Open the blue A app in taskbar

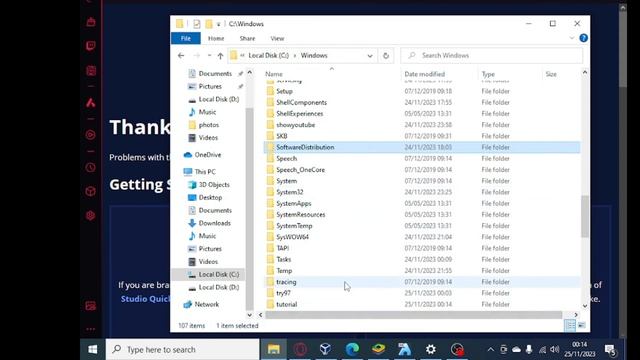[404, 349]
